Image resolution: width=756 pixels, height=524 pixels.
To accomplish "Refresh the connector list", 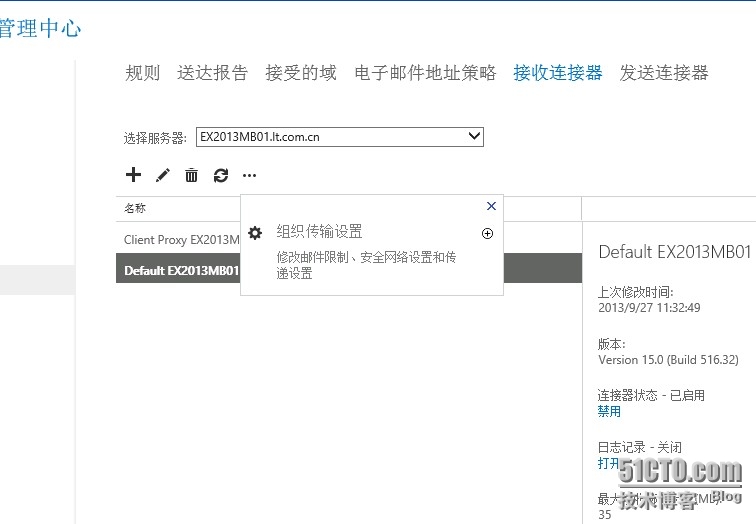I will (221, 175).
